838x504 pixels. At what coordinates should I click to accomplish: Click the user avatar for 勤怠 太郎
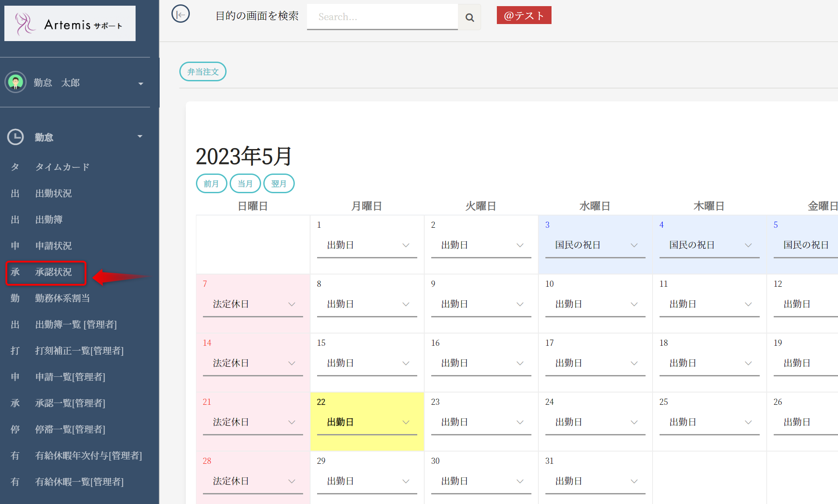[x=16, y=82]
